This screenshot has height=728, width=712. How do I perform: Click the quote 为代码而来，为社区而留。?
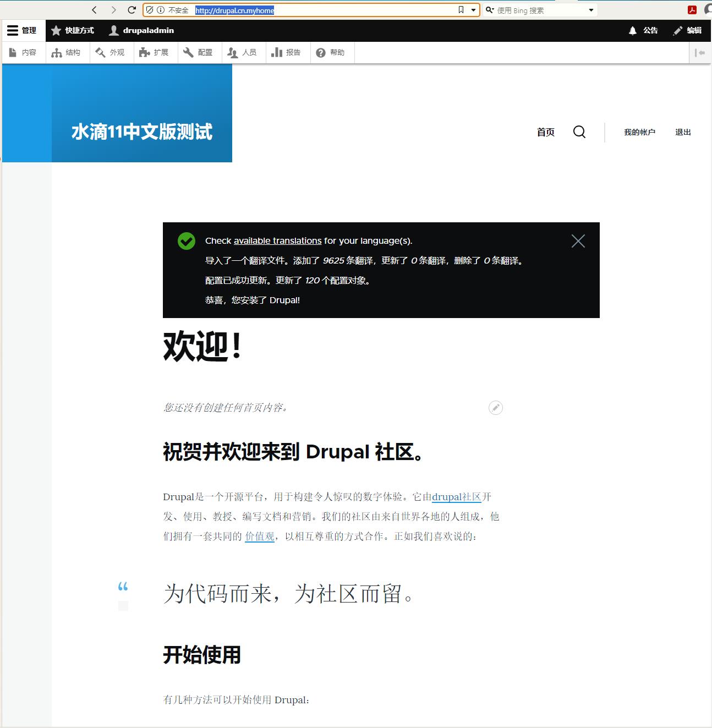(288, 594)
